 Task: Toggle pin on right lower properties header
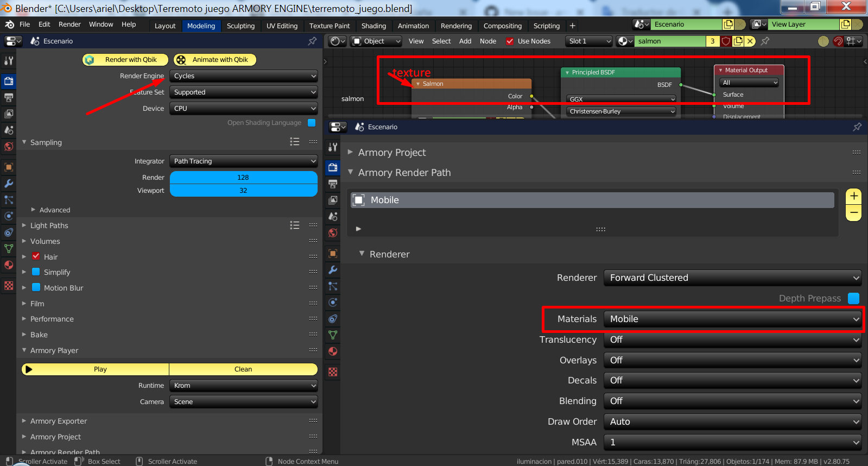click(857, 127)
